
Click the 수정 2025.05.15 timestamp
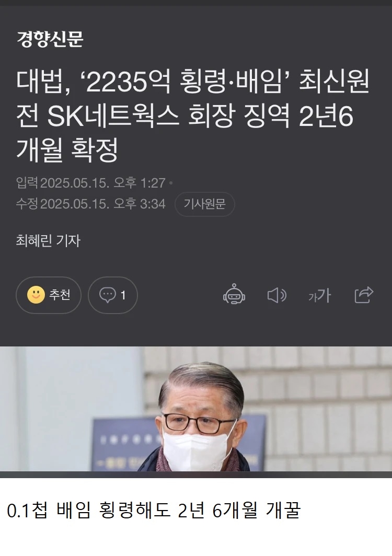(91, 204)
